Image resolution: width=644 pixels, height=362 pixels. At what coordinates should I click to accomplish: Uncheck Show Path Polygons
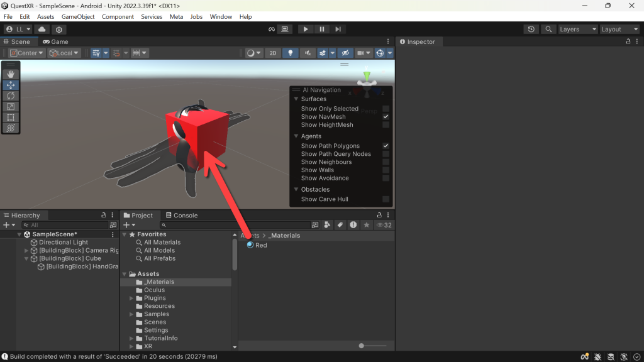tap(386, 146)
